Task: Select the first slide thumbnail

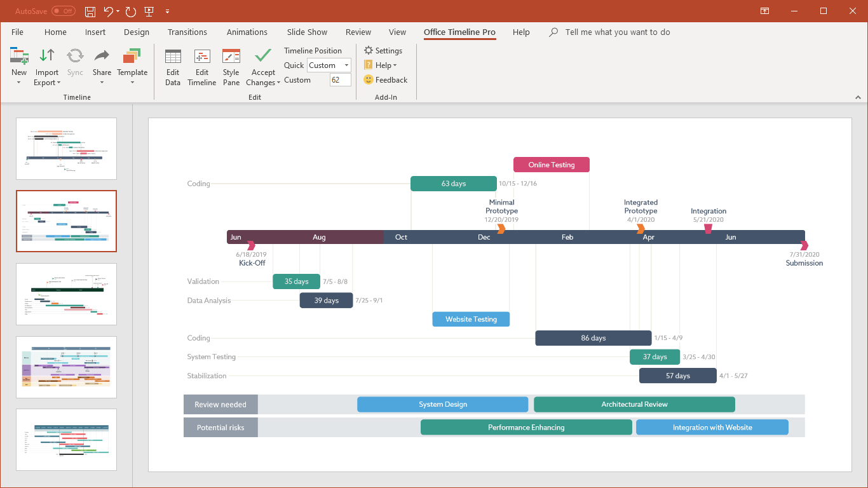Action: [67, 149]
